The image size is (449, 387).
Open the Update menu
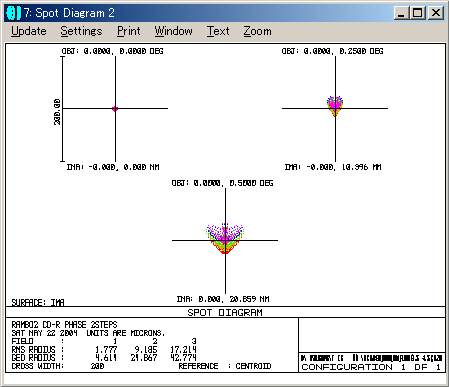[x=29, y=31]
